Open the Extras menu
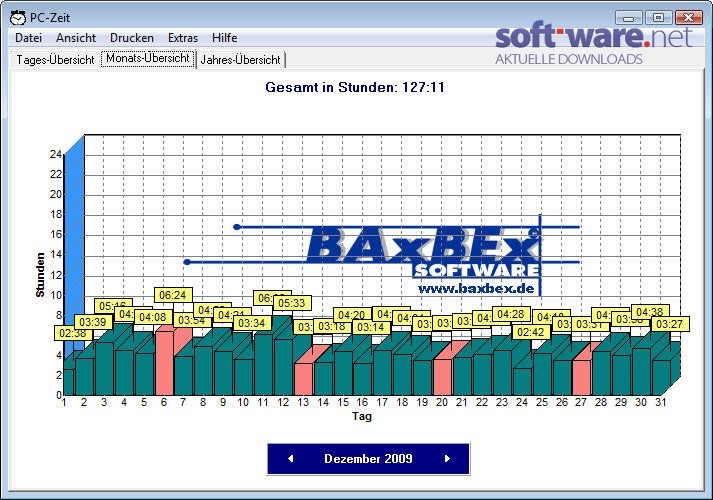The width and height of the screenshot is (713, 500). [183, 38]
